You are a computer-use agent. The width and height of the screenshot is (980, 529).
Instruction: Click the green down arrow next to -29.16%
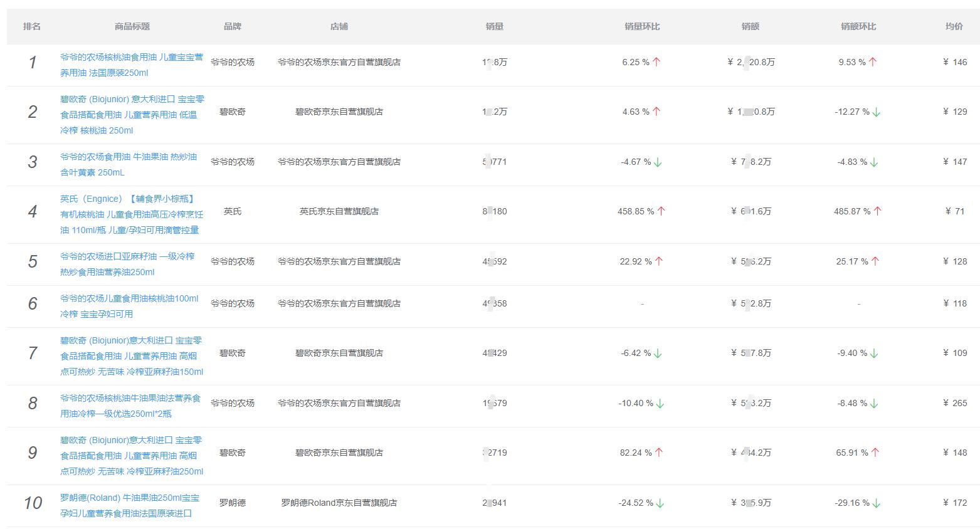[877, 502]
